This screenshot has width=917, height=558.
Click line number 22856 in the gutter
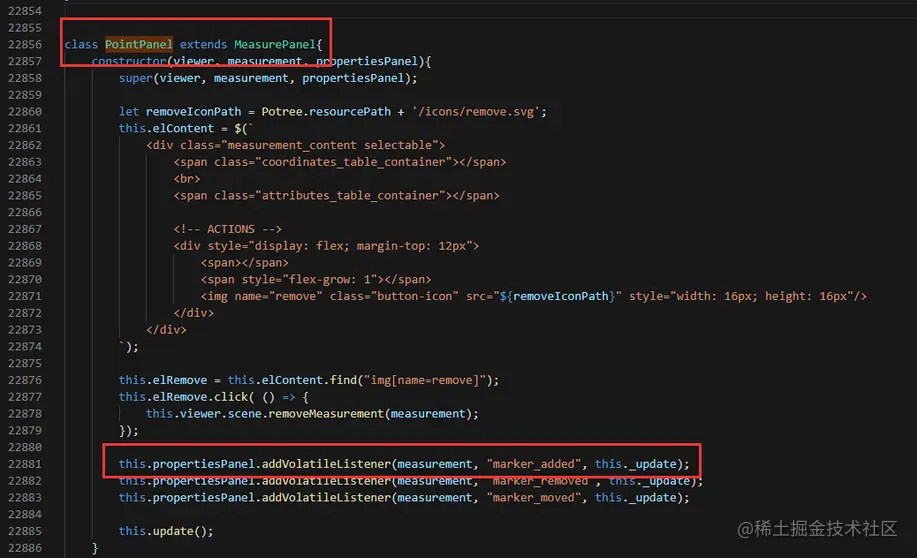(x=25, y=44)
